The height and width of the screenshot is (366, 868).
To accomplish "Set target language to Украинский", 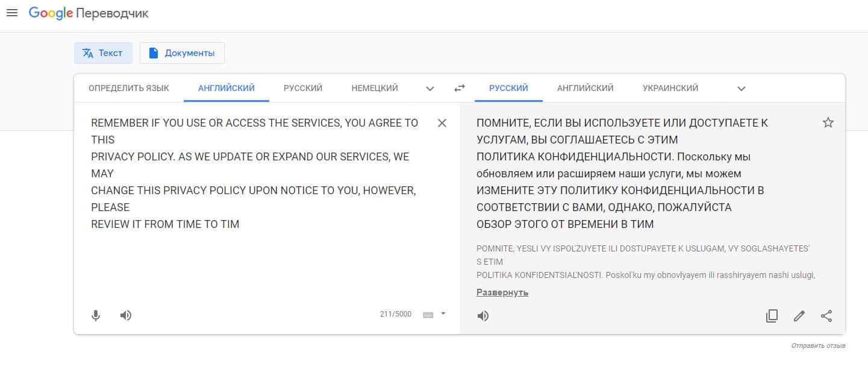I will point(670,88).
